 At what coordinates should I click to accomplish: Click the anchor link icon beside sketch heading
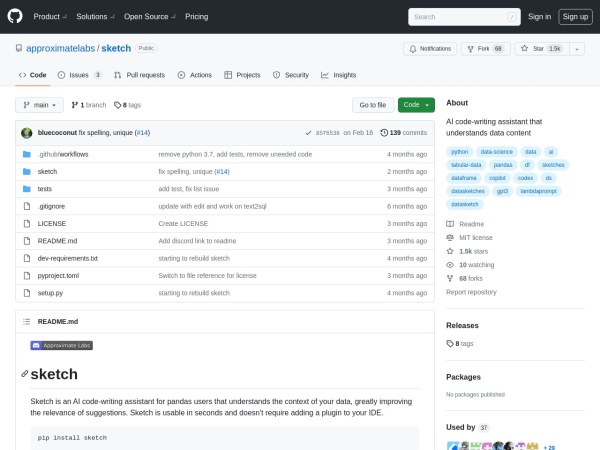(25, 374)
